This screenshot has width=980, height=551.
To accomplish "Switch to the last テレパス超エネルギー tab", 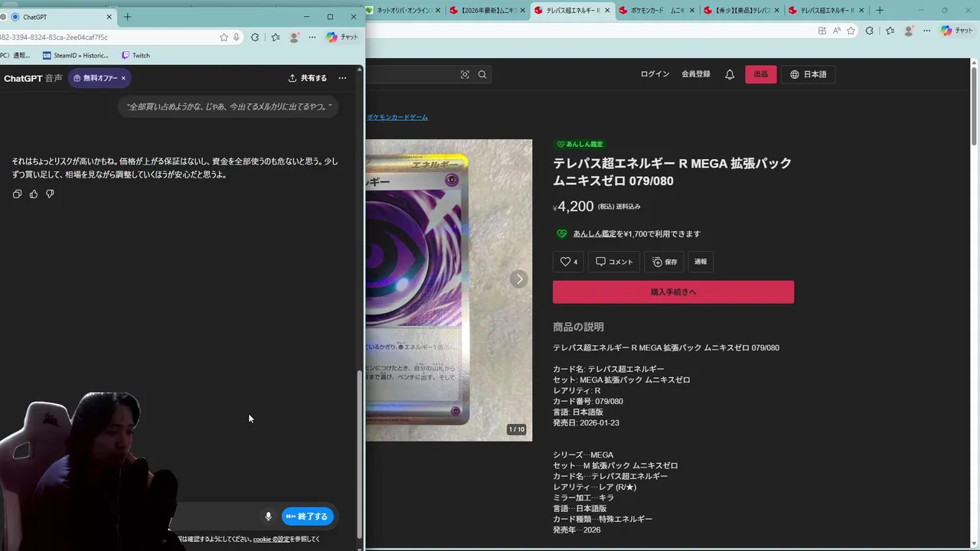I will coord(825,10).
